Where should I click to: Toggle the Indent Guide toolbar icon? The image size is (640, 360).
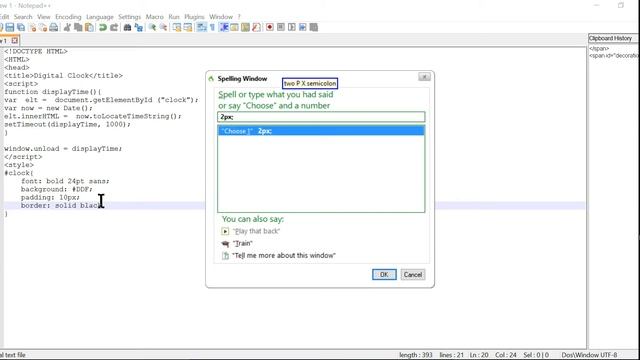click(x=224, y=27)
